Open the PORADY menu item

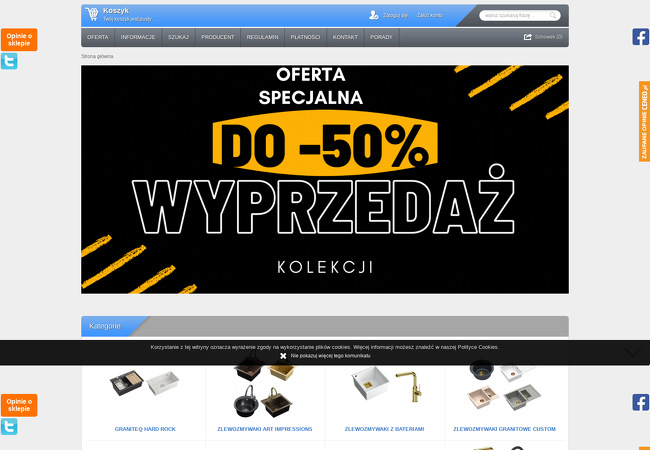tap(381, 37)
